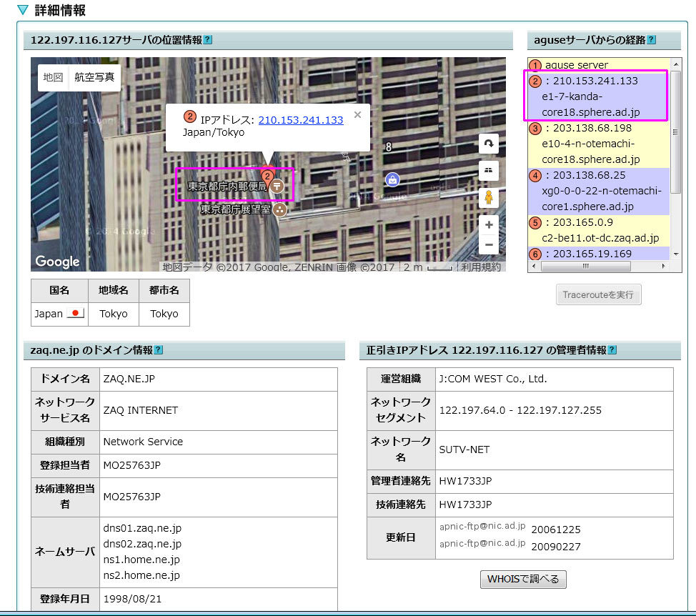This screenshot has height=616, width=696.
Task: Click MO25763JP in the 技術連絡担当者 row
Action: click(x=131, y=497)
